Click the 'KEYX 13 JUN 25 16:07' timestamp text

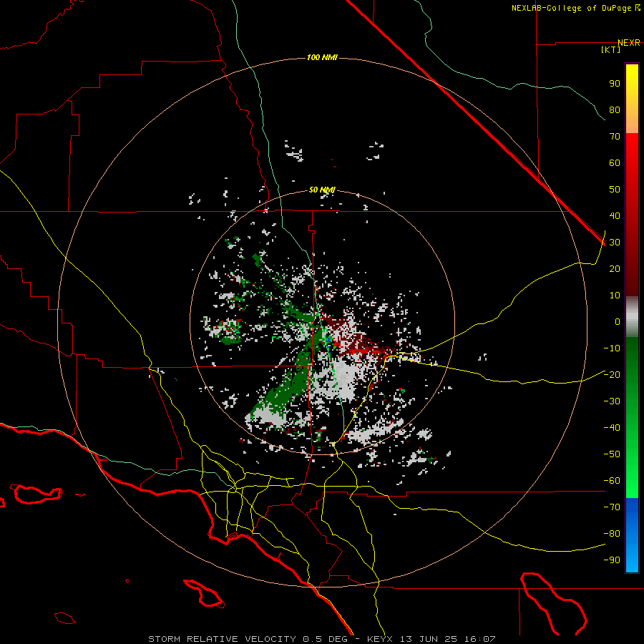(x=431, y=639)
